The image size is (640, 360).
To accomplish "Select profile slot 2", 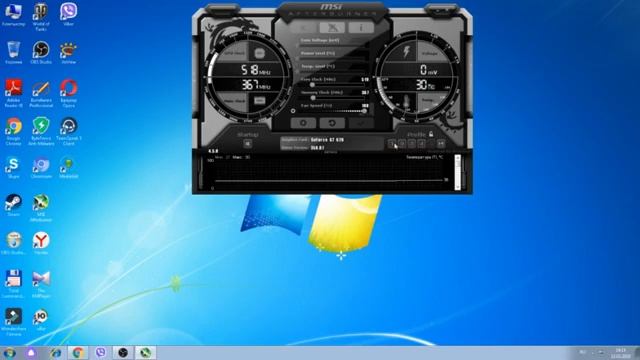I will click(402, 143).
